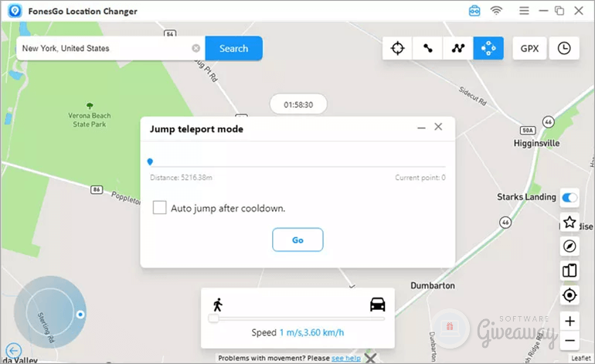Image resolution: width=595 pixels, height=364 pixels.
Task: Click the speed value 1 m/s,3.60 km/h
Action: [312, 332]
